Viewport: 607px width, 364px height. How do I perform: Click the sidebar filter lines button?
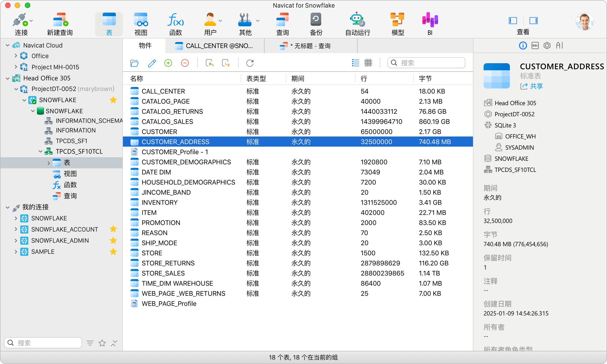point(90,343)
